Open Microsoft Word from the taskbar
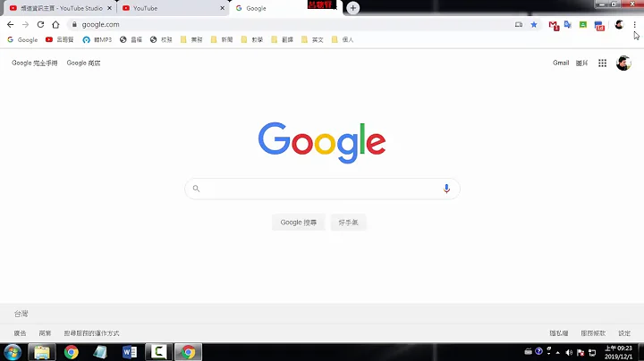 [130, 352]
